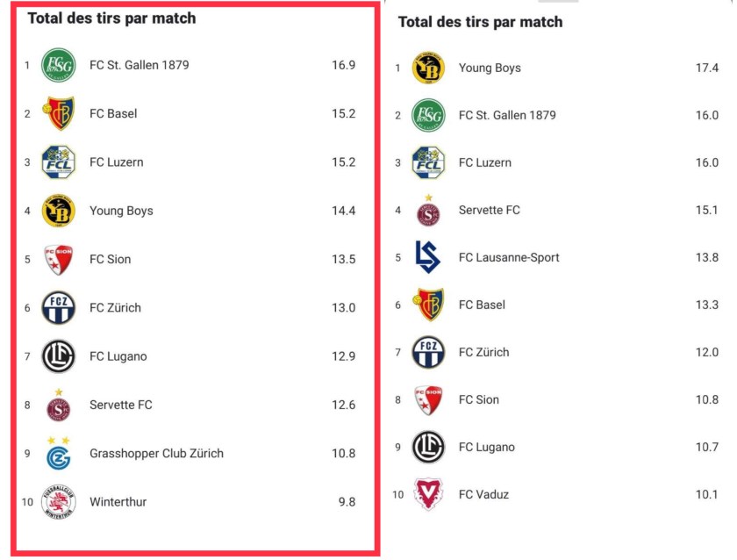The width and height of the screenshot is (737, 560).
Task: Click the FC Lausanne-Sport logo
Action: (x=428, y=257)
